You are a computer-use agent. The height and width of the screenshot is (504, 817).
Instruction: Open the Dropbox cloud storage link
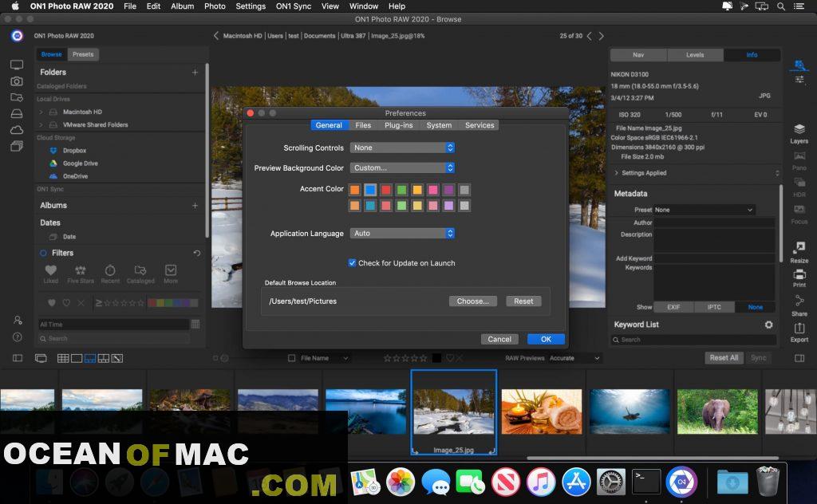[74, 151]
